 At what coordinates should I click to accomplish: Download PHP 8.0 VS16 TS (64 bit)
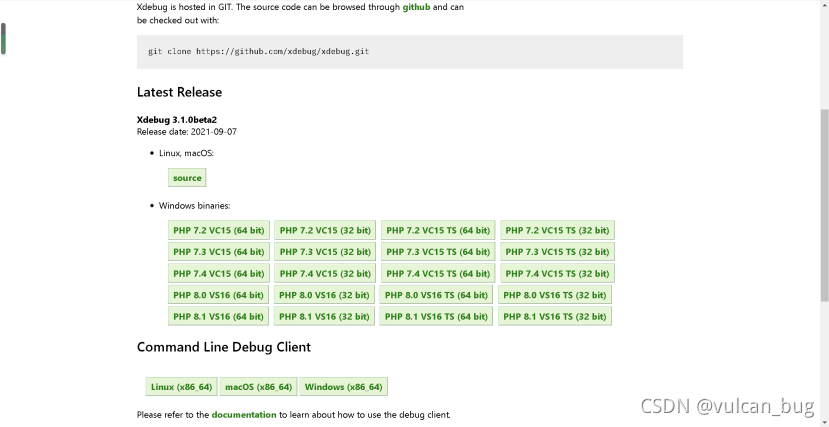(436, 295)
